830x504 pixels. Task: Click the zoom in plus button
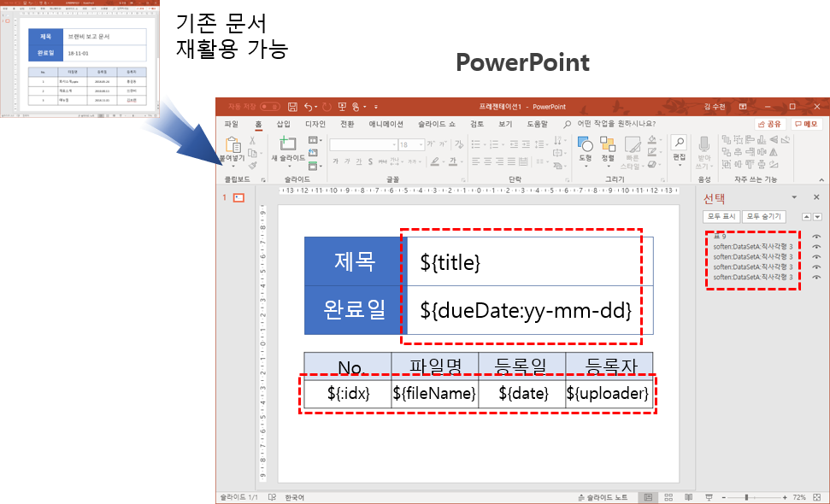click(x=785, y=497)
